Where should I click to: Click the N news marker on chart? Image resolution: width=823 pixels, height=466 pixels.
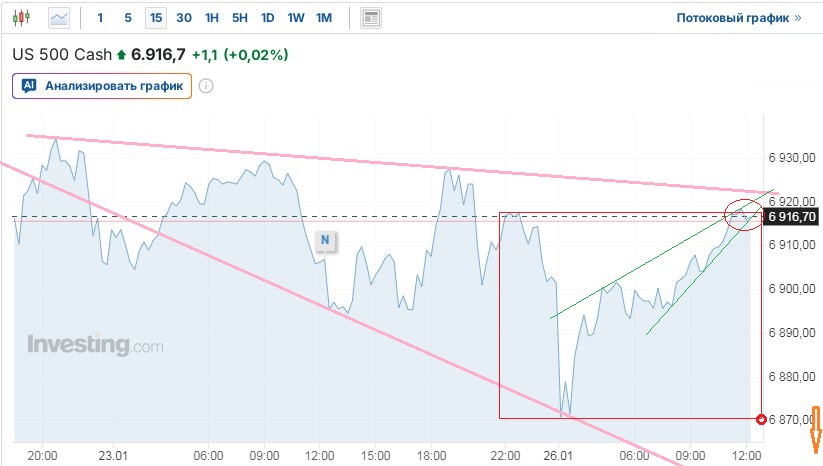click(325, 240)
